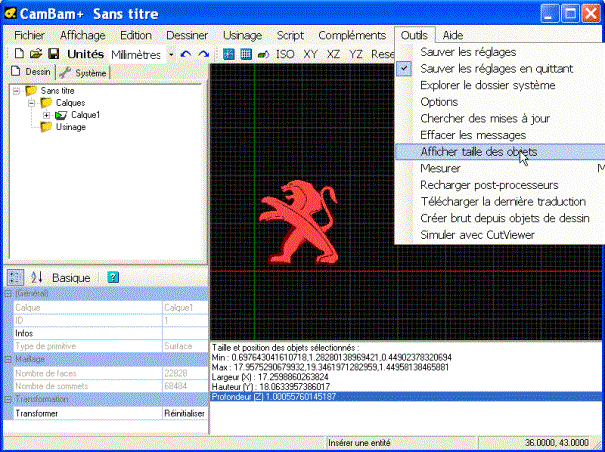Click the categorized view icon in property grid
The image size is (605, 452).
pos(15,278)
